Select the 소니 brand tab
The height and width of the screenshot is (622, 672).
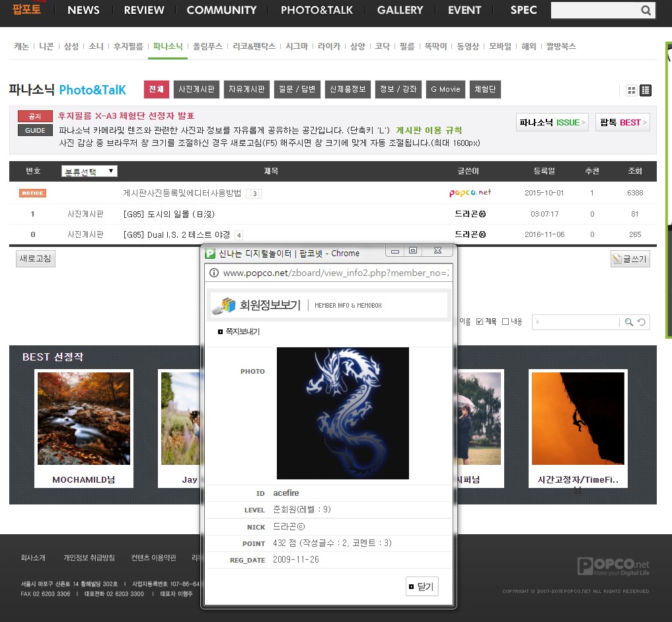pos(96,46)
